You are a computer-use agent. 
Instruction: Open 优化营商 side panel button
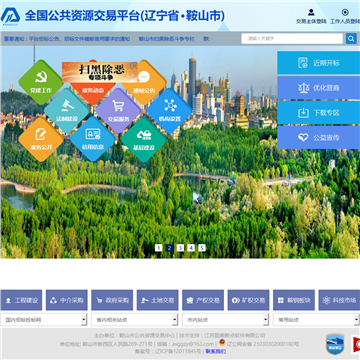[x=318, y=88]
